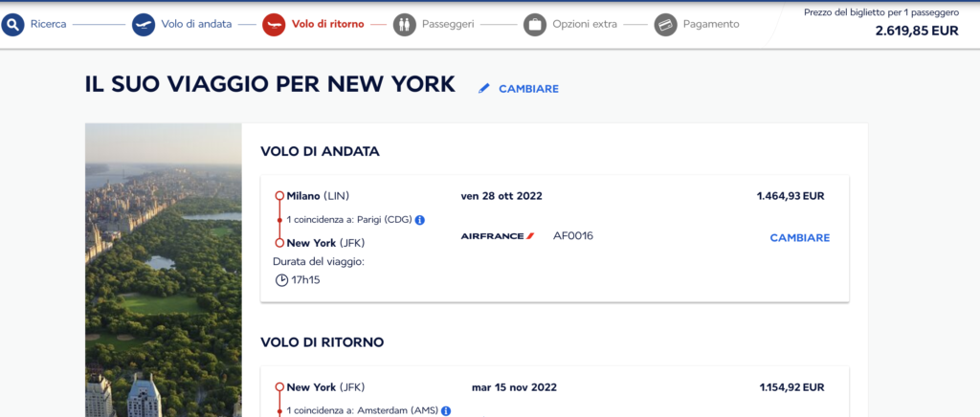Click the New York aerial photo
The width and height of the screenshot is (980, 417).
(163, 270)
